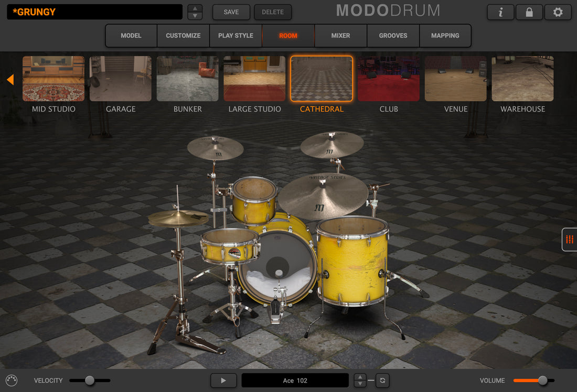The image size is (577, 392).
Task: Click the MIDI connector icon near Velocity
Action: 12,380
